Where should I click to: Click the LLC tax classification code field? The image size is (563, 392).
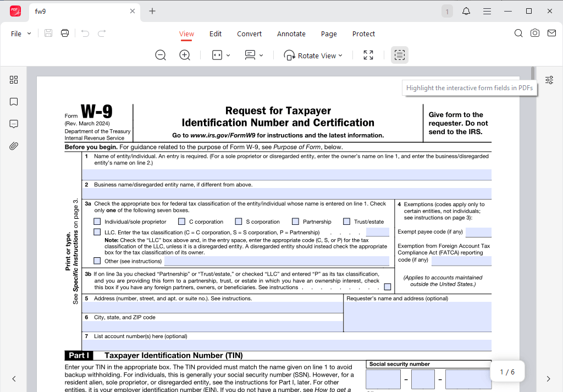pyautogui.click(x=377, y=232)
